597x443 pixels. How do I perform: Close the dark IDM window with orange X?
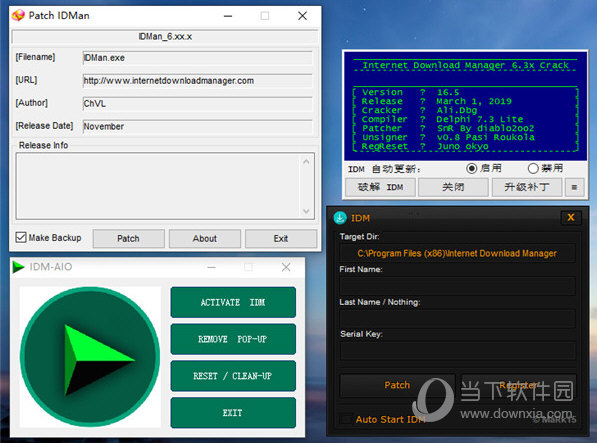(x=571, y=217)
